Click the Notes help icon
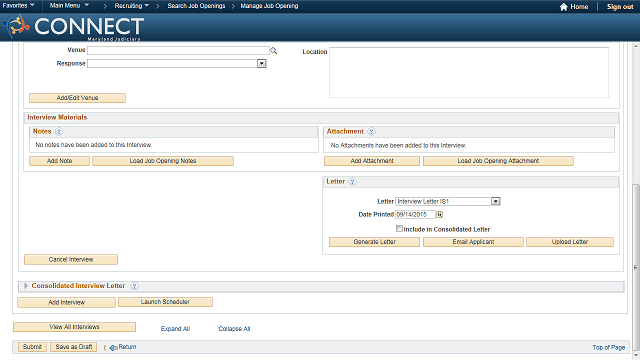The width and height of the screenshot is (640, 360). click(x=59, y=131)
